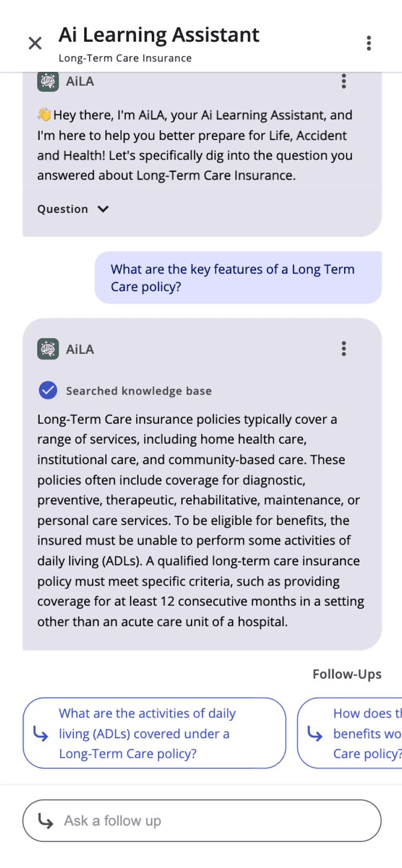Click the blue checkmark beside Searched knowledge base
402x868 pixels.
[x=48, y=391]
